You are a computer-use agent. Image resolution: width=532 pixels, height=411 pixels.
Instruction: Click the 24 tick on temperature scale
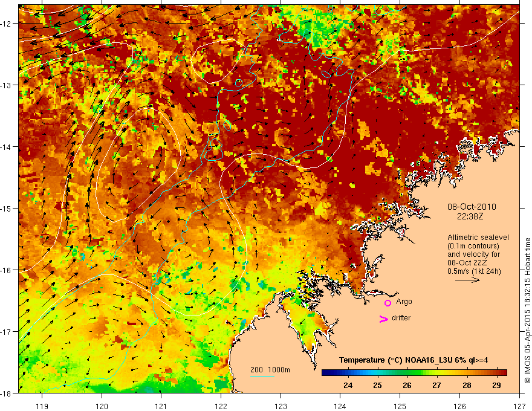[x=348, y=385]
